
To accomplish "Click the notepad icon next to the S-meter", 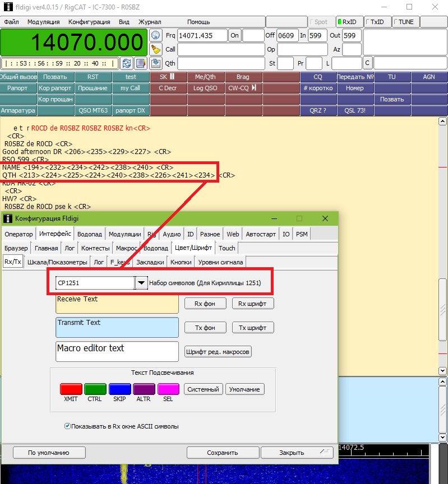I will 140,63.
